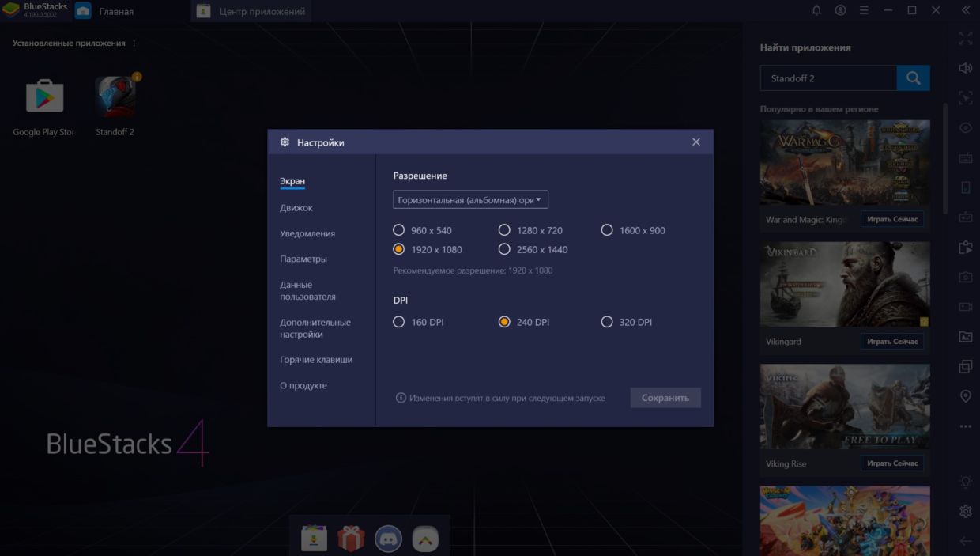Click the eye icon in right toolbar

coord(965,127)
